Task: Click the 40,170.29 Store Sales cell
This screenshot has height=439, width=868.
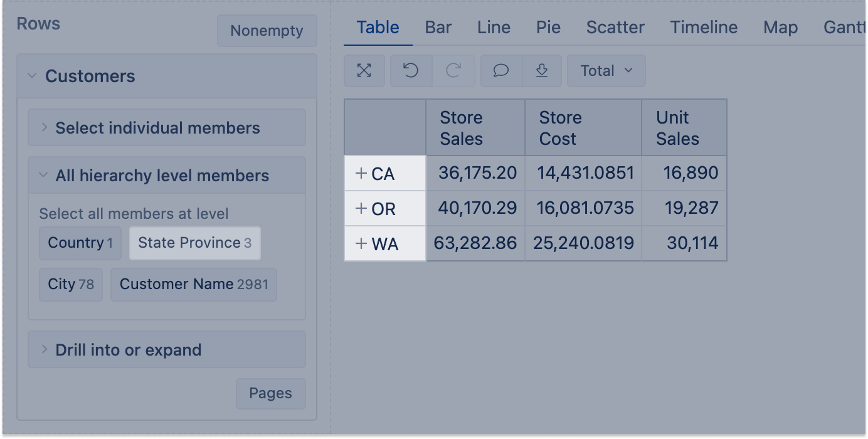Action: [475, 209]
